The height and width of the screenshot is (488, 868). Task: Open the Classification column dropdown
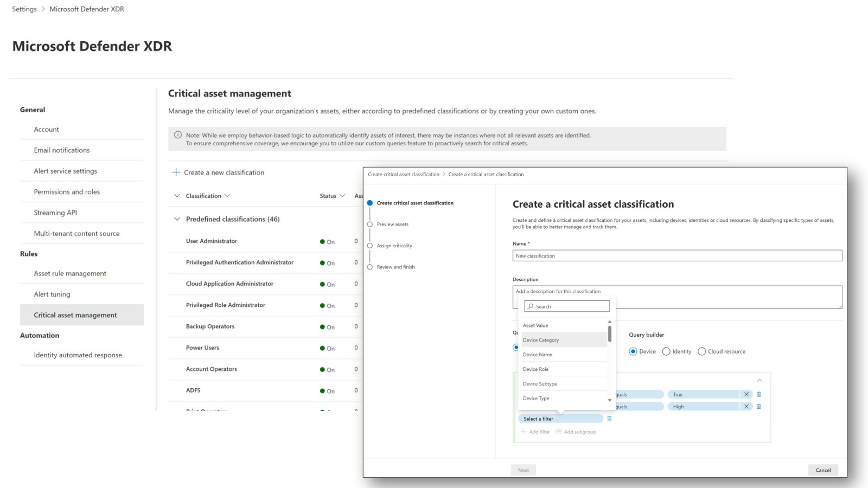pos(227,195)
